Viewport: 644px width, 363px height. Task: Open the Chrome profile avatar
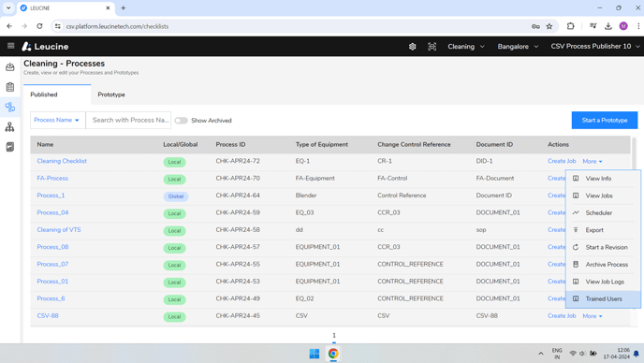(x=623, y=26)
